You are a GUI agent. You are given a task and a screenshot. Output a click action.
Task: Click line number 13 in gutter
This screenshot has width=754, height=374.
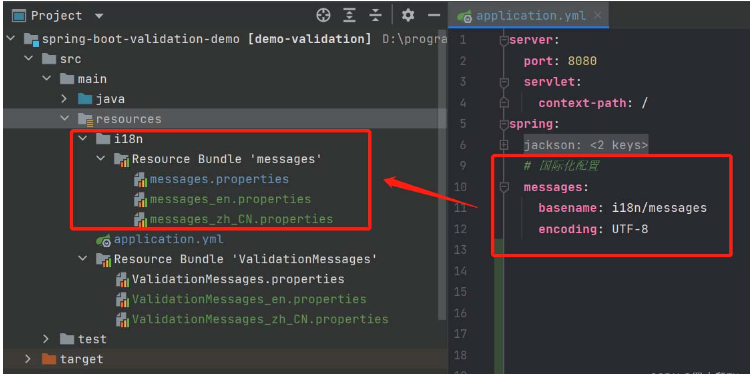click(460, 250)
